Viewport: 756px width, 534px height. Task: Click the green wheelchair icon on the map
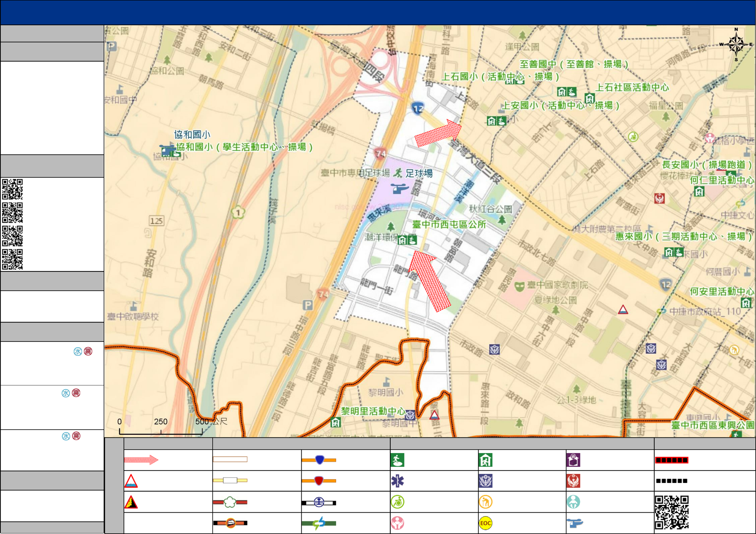pos(633,137)
